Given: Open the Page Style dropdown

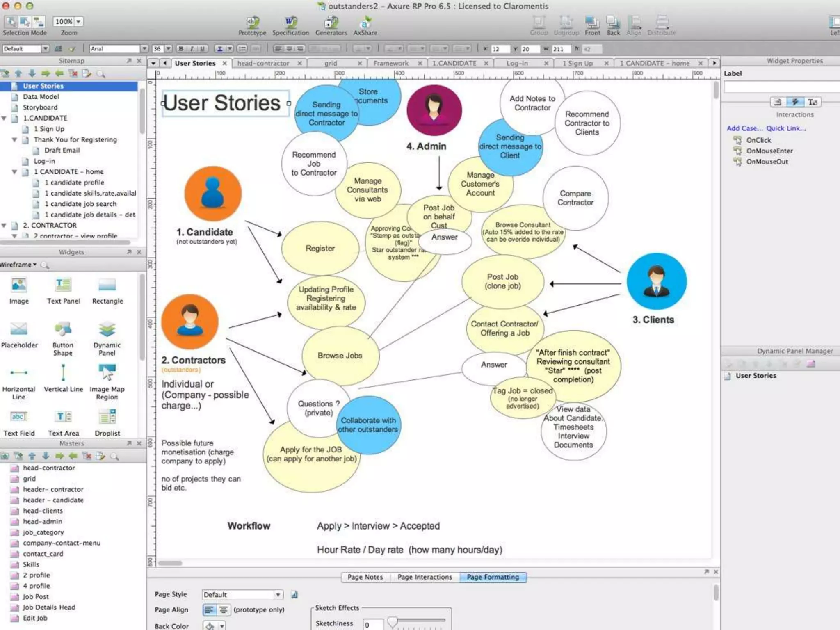Looking at the screenshot, I should (x=278, y=595).
